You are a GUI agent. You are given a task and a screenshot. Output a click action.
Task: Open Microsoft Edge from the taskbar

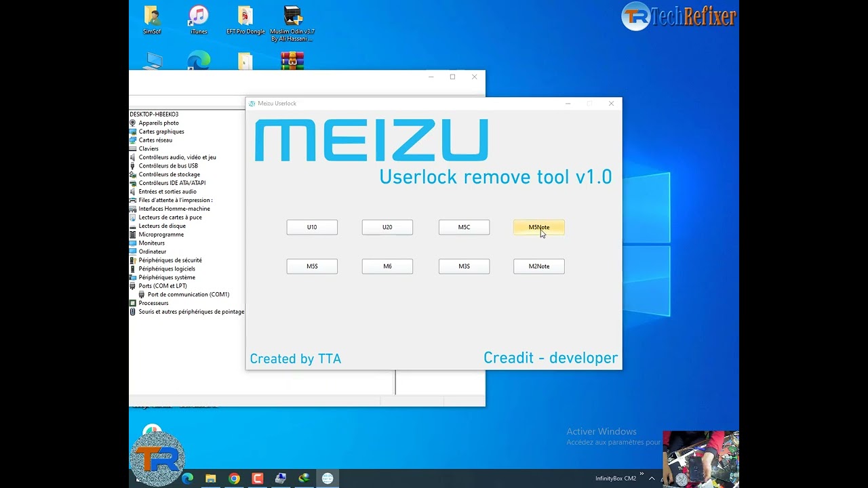click(x=188, y=479)
